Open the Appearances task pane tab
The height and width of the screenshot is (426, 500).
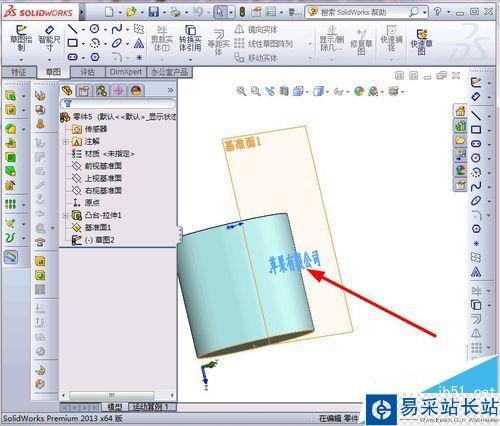(x=460, y=169)
